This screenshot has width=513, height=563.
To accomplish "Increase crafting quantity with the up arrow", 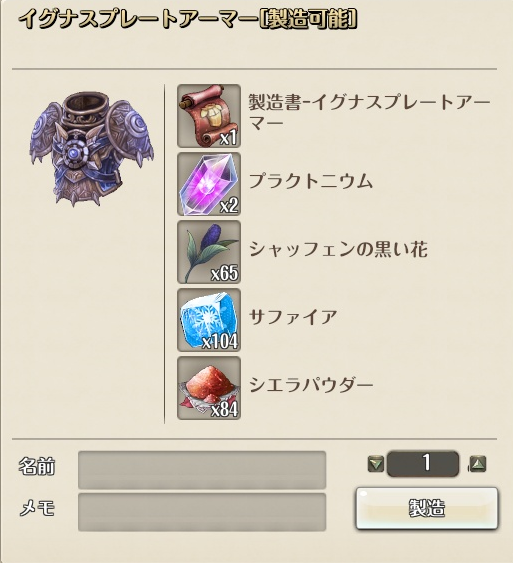I will (478, 464).
